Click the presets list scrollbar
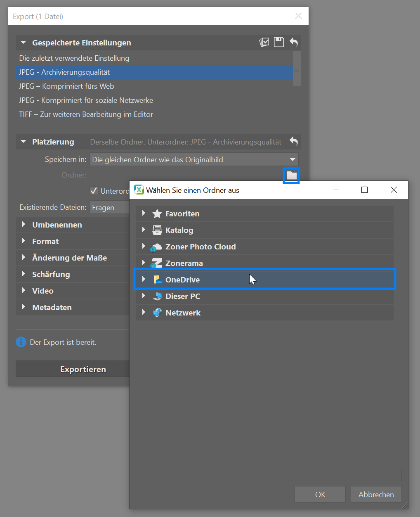 pyautogui.click(x=297, y=69)
